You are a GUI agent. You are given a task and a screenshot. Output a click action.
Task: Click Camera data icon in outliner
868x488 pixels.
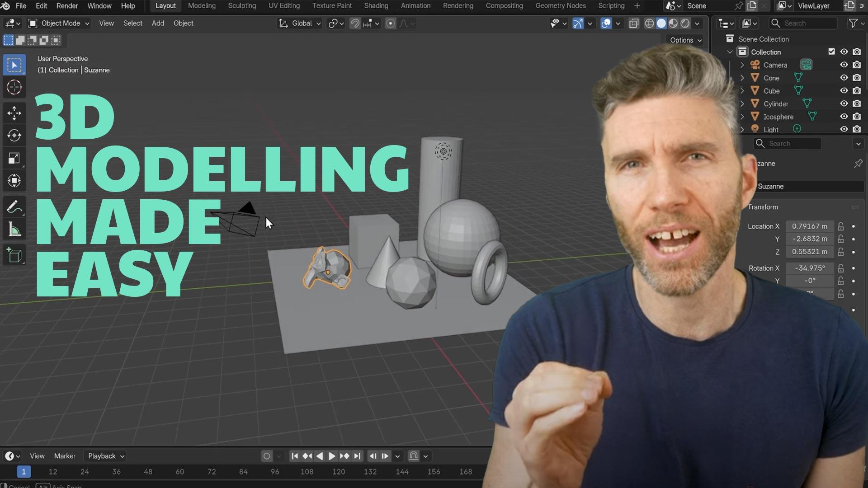(806, 65)
